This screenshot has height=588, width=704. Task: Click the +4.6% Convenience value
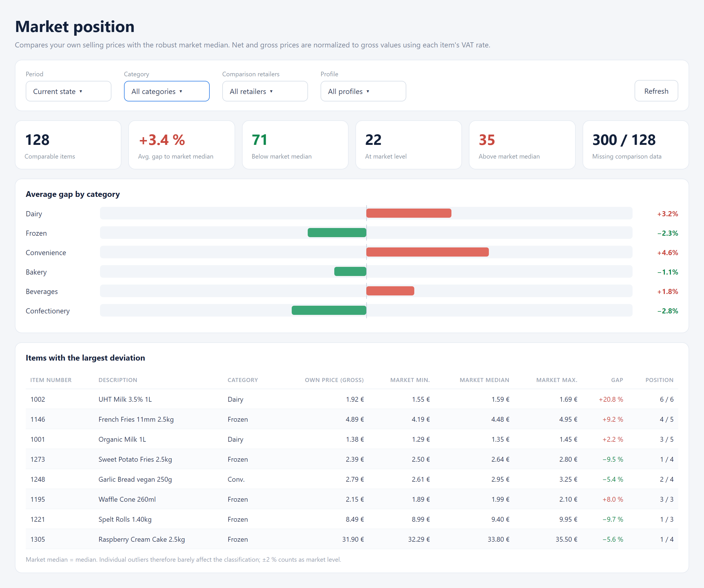tap(667, 253)
